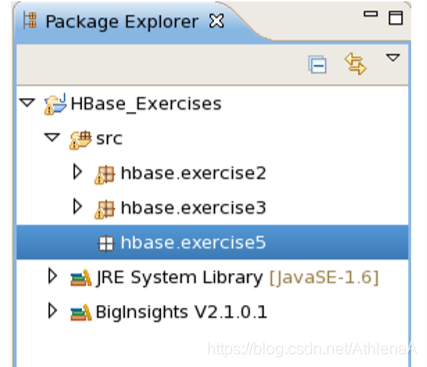Click the hbase.exercise3 package icon

coord(105,209)
